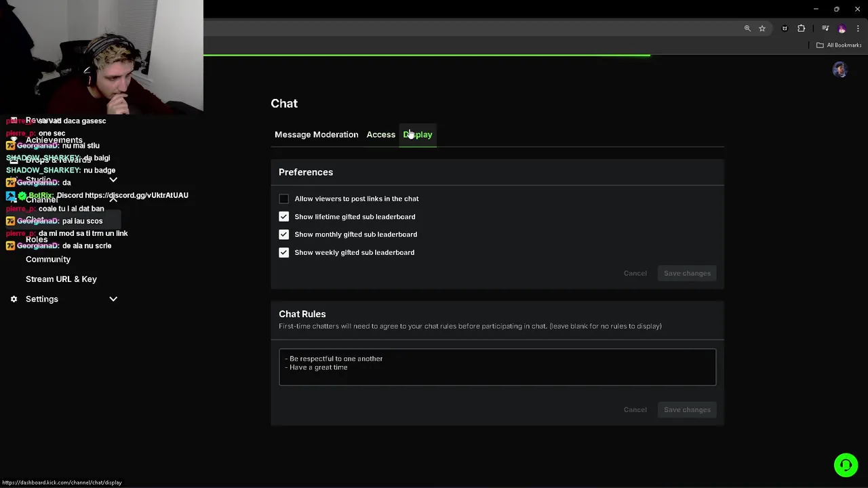Open the Chrome extensions puzzle icon
The image size is (868, 488).
tap(802, 28)
